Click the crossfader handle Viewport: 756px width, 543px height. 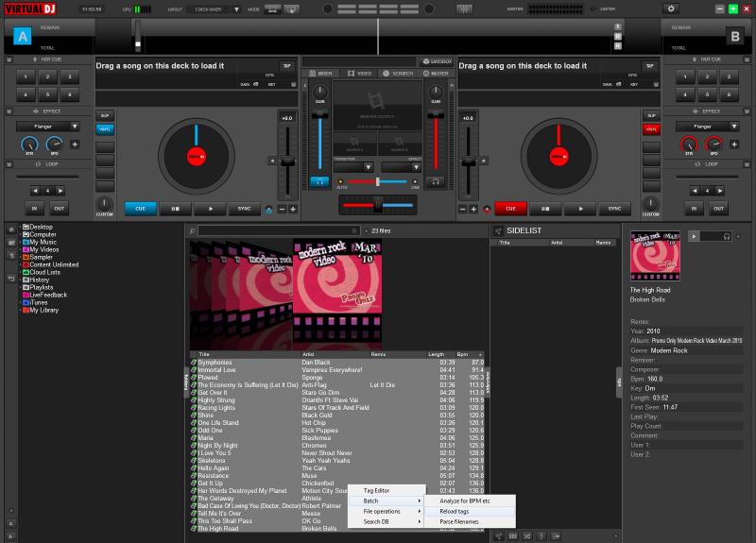[378, 205]
